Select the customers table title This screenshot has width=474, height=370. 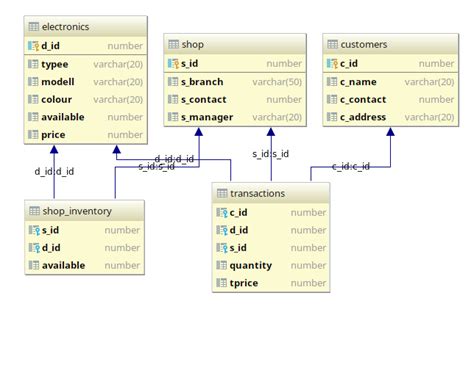click(364, 44)
